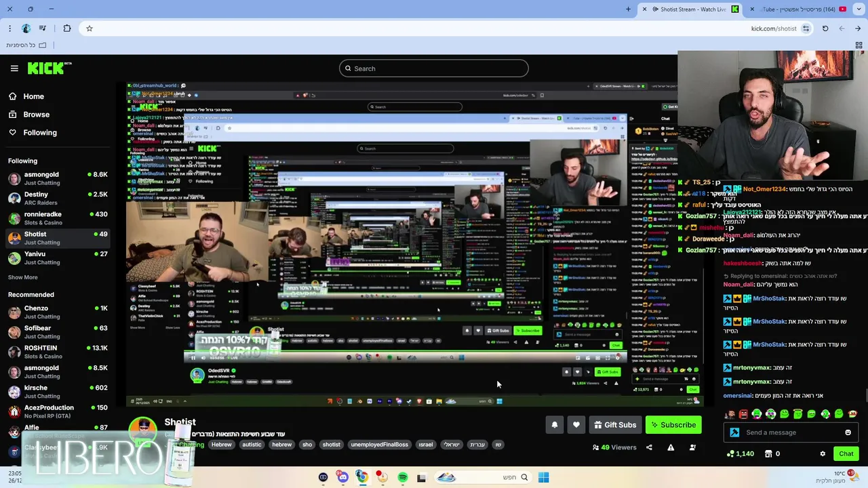Click the green Subscribe button
Image resolution: width=868 pixels, height=488 pixels.
(x=673, y=425)
